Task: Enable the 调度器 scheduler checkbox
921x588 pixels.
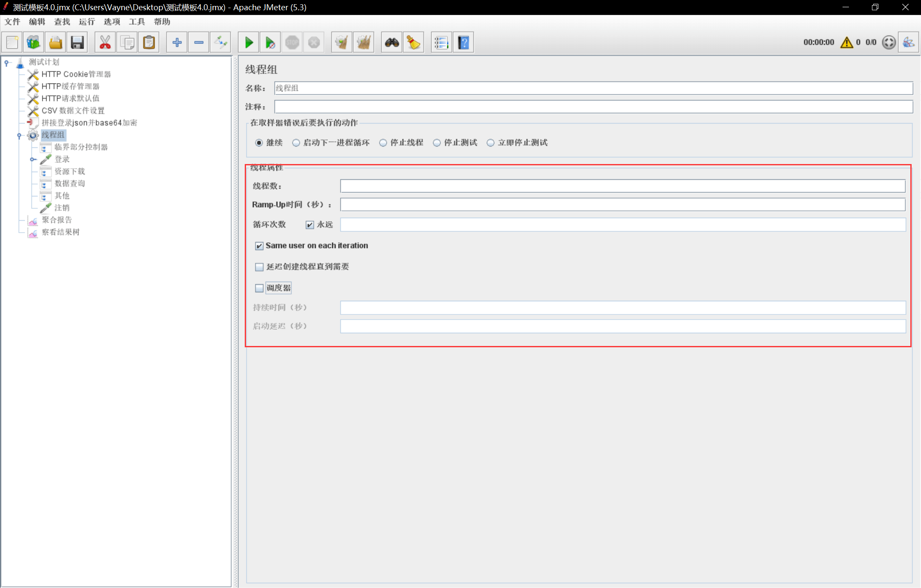Action: (259, 288)
